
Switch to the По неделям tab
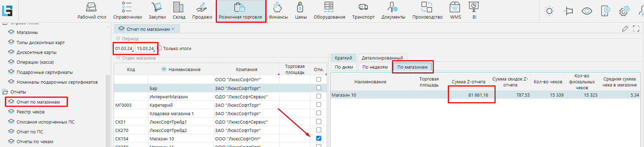[x=375, y=67]
